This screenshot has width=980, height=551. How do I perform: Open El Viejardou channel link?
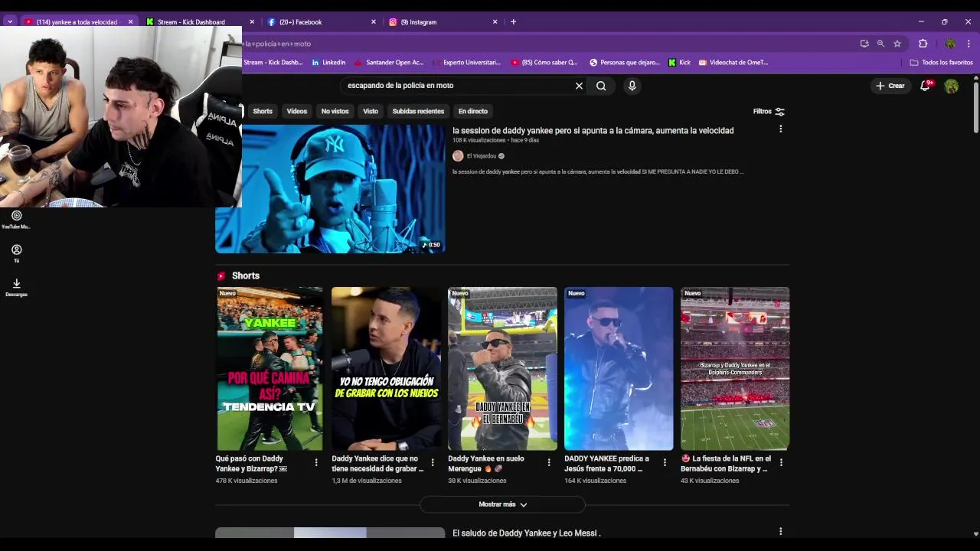(482, 156)
